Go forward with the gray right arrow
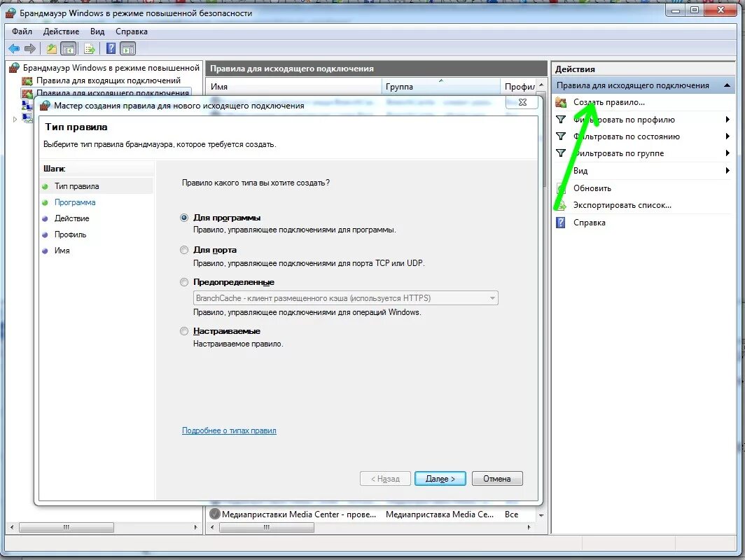The height and width of the screenshot is (560, 745). coord(30,48)
